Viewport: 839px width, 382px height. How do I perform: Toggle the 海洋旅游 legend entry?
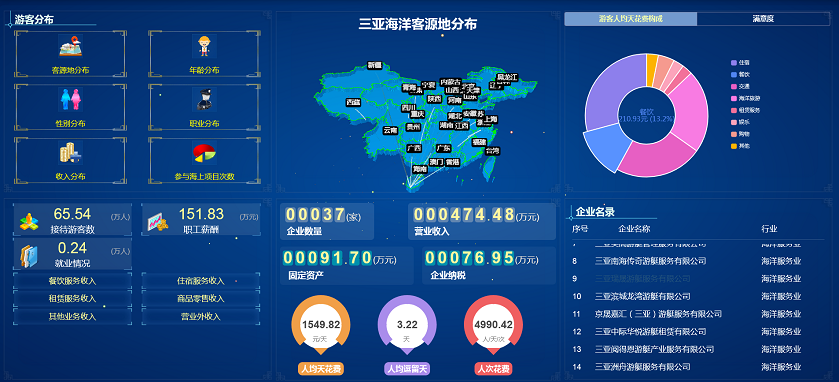746,98
